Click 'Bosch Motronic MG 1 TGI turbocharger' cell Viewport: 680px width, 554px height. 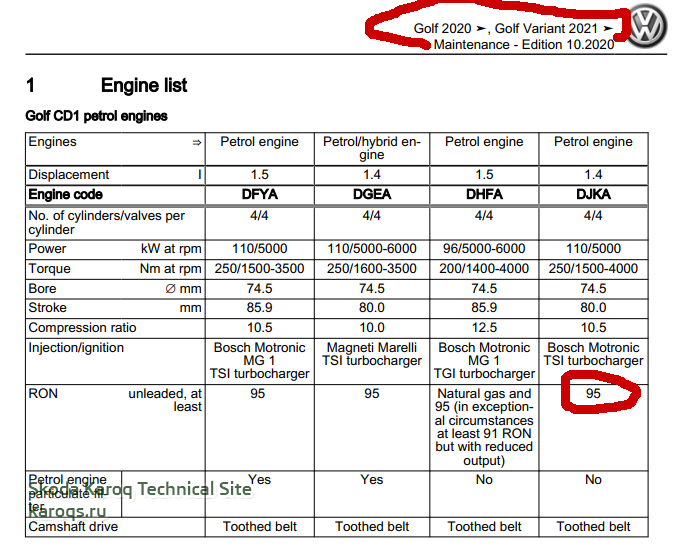point(484,361)
